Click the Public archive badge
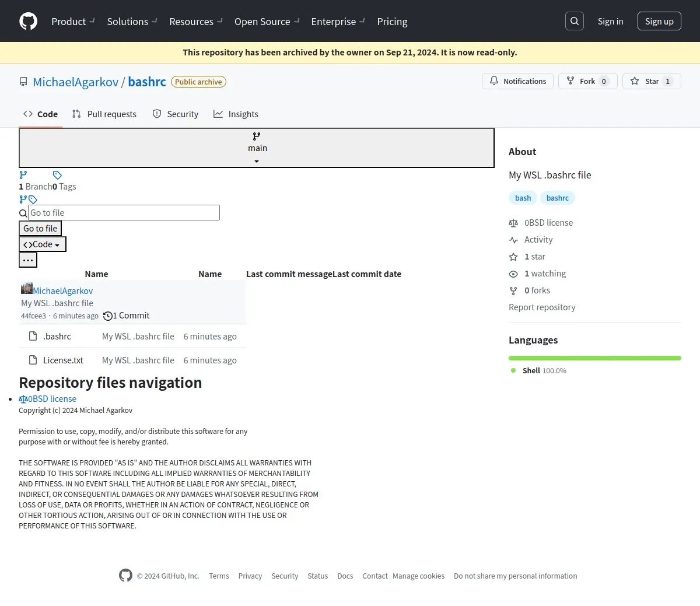 pos(198,82)
